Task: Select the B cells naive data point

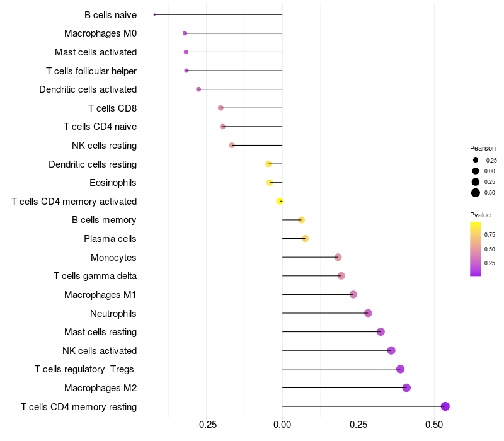Action: click(x=154, y=14)
